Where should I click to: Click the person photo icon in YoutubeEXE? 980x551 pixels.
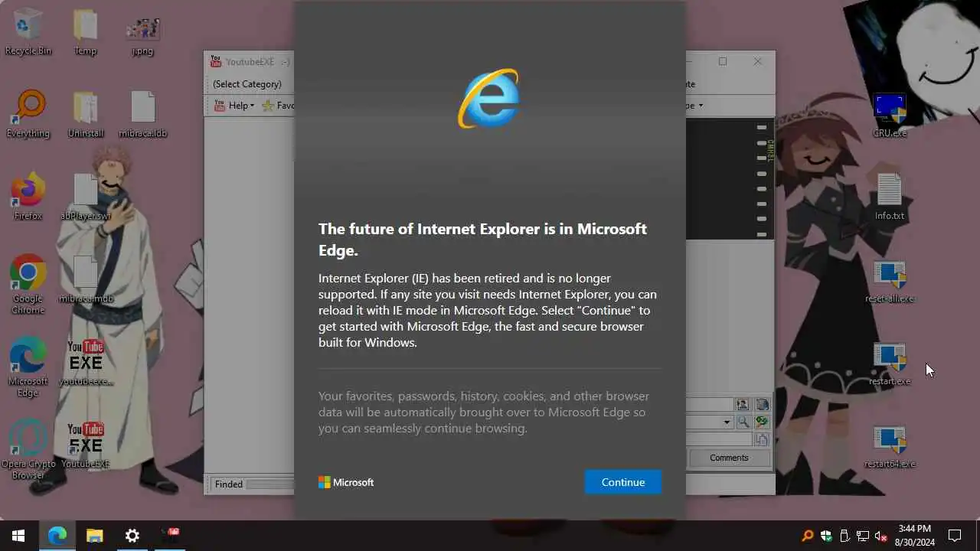tap(742, 405)
